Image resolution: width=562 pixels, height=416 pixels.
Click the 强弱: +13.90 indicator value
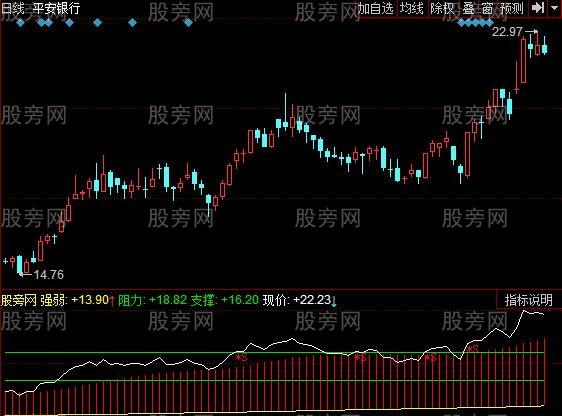[74, 300]
